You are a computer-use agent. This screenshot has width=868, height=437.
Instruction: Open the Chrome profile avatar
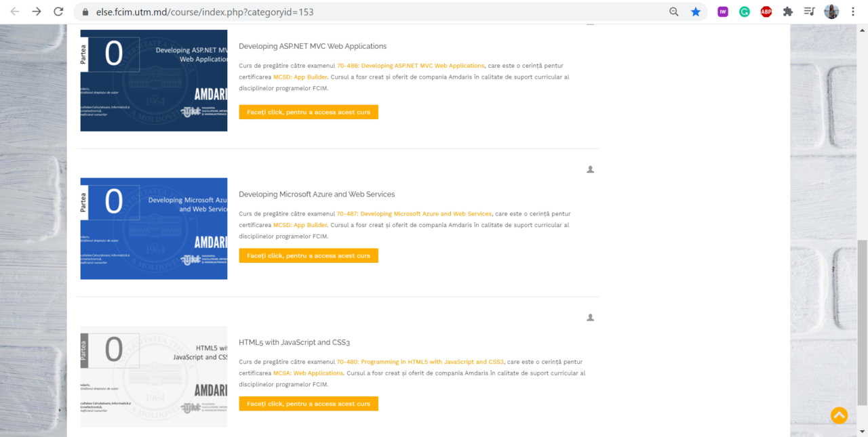(831, 12)
